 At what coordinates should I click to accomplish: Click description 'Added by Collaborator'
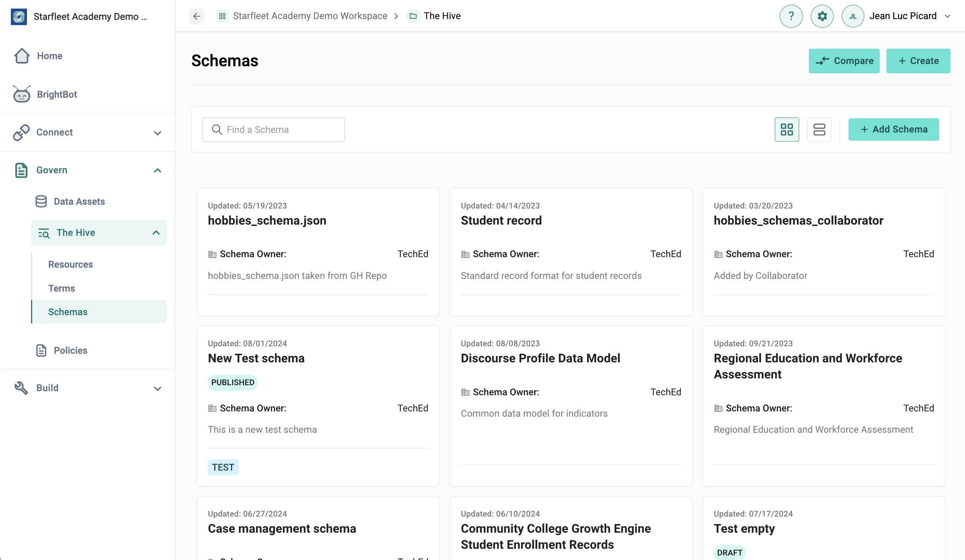[760, 276]
